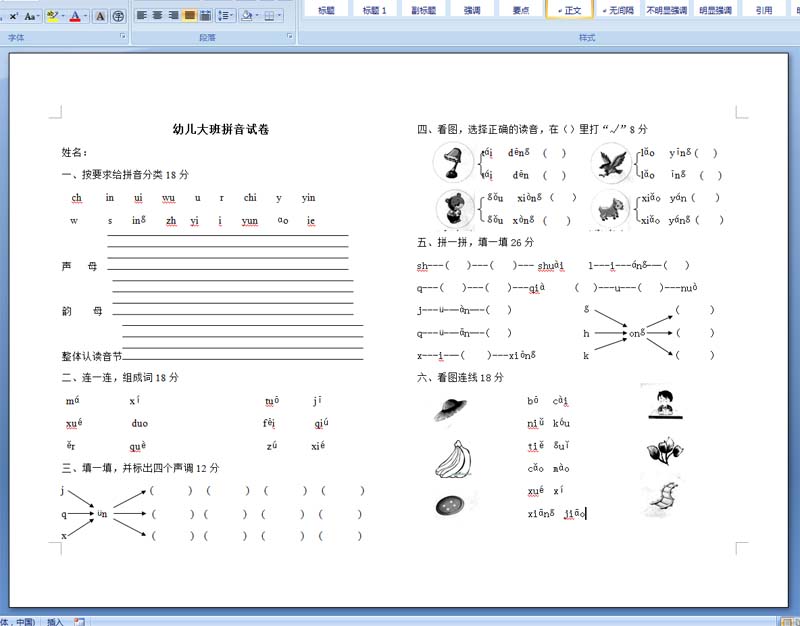Click the document title 幼儿大班拼音试卷
Screen dimensions: 800x626
click(x=221, y=130)
